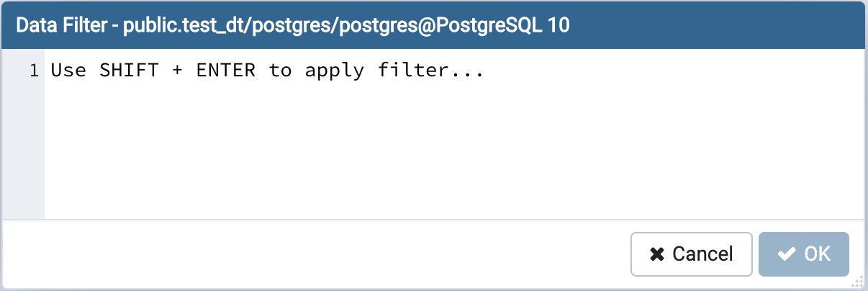Click the X icon on the Cancel button
The height and width of the screenshot is (291, 868).
(656, 254)
